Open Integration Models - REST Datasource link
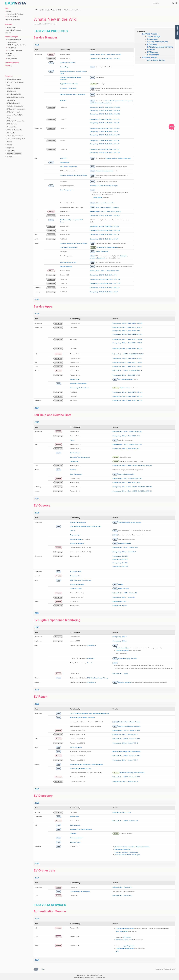The height and width of the screenshot is (980, 179). pos(72,94)
